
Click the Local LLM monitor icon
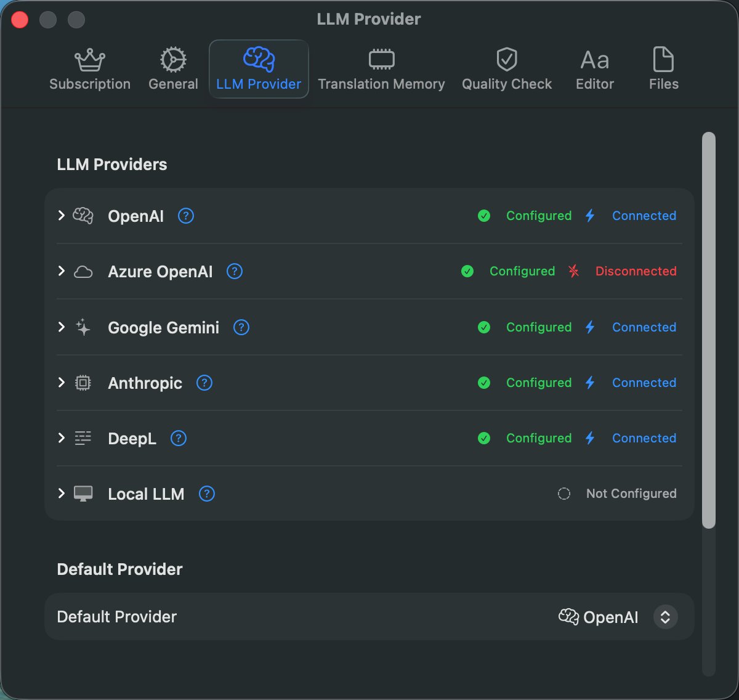[83, 494]
